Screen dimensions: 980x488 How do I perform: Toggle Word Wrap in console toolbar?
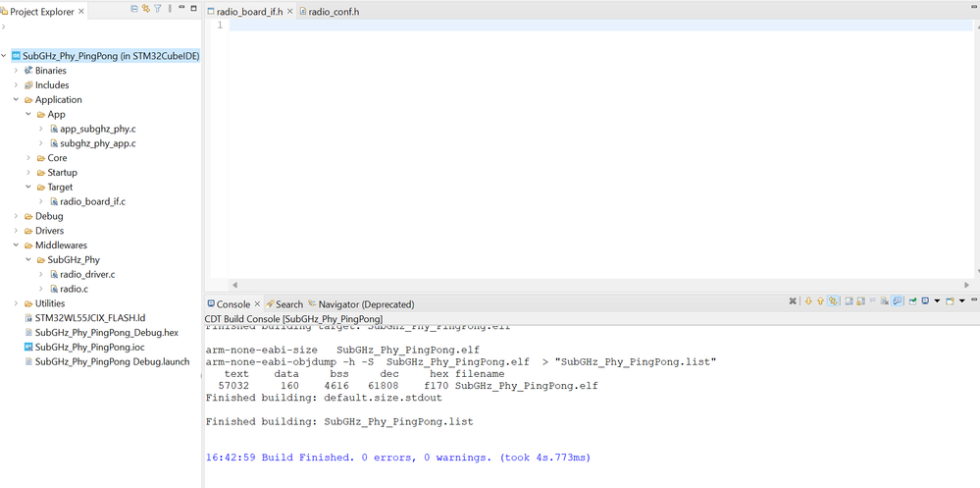point(872,300)
